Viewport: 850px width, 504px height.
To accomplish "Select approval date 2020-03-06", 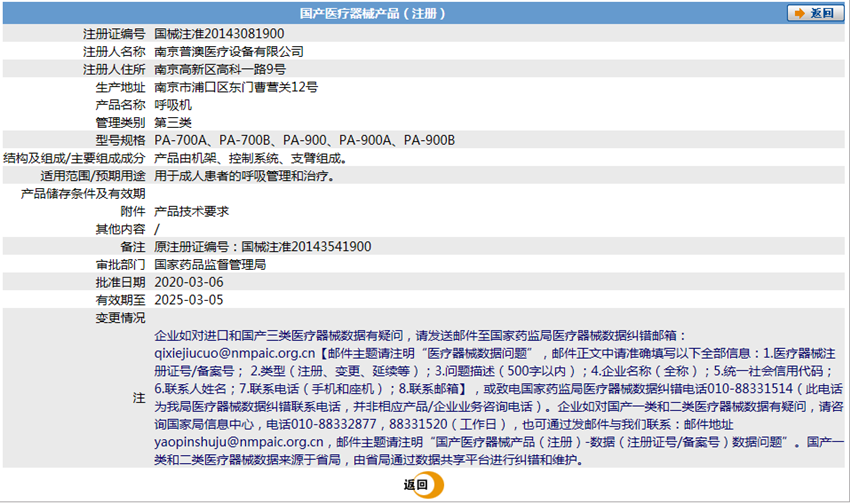I will tap(189, 282).
